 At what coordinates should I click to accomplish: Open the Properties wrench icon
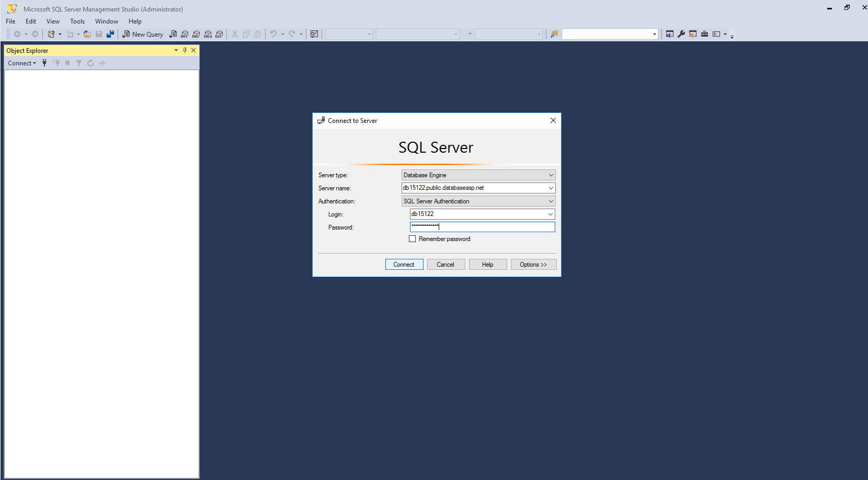tap(681, 34)
